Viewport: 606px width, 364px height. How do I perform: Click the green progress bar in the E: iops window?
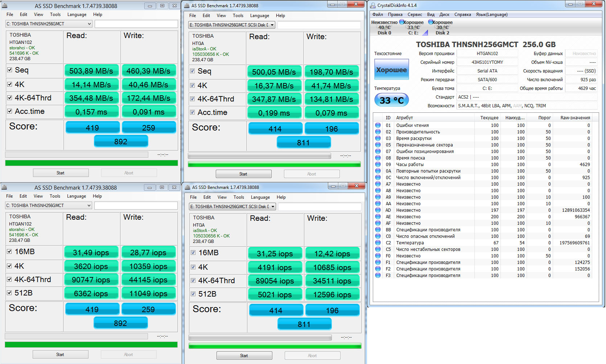(275, 346)
